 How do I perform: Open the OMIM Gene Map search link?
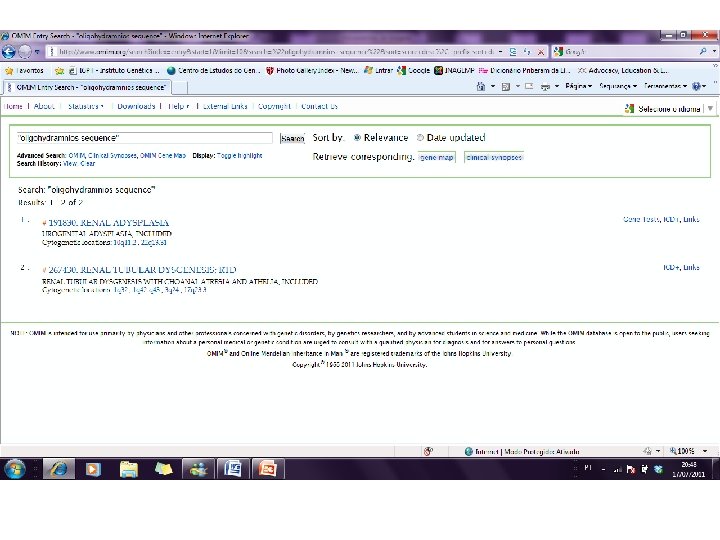click(163, 156)
